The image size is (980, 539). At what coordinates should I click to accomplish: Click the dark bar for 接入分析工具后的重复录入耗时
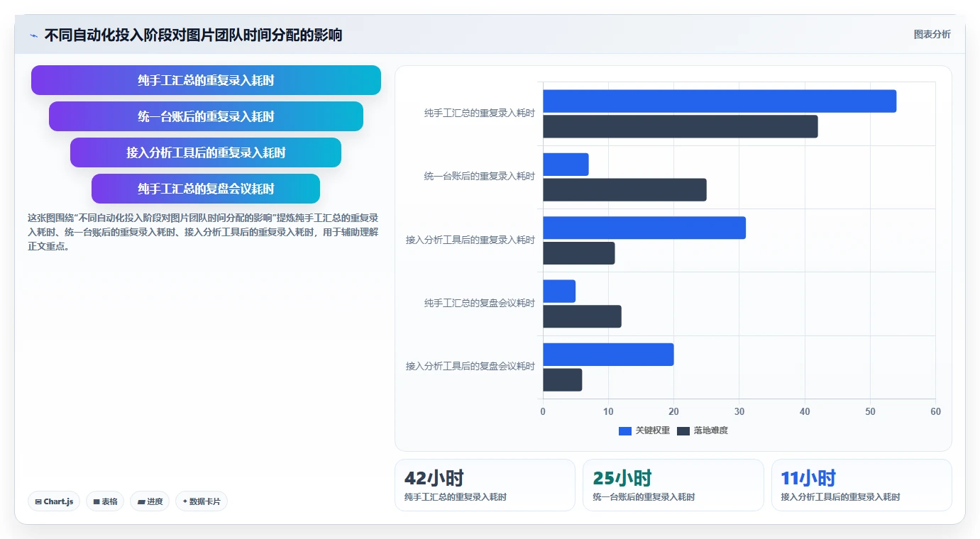(x=579, y=253)
